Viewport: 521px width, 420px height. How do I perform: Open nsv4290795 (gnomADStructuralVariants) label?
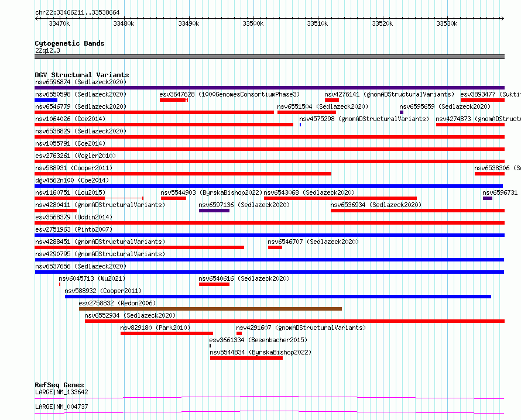[100, 254]
